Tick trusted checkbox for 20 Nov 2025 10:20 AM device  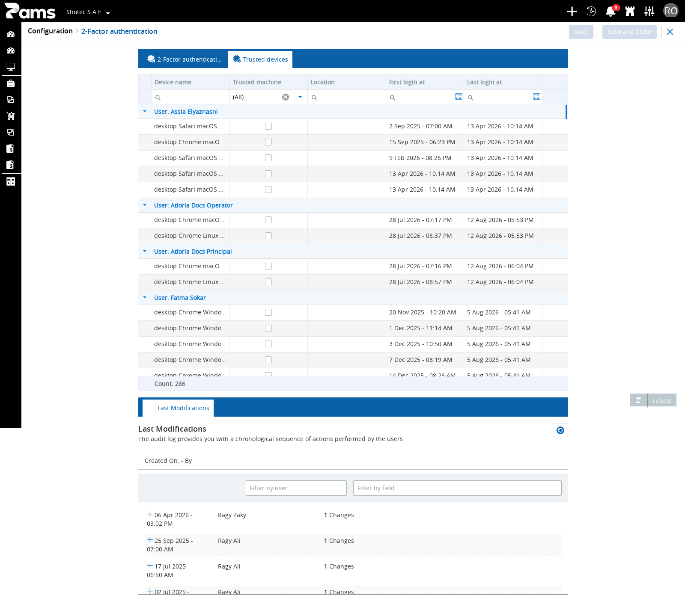(x=268, y=312)
